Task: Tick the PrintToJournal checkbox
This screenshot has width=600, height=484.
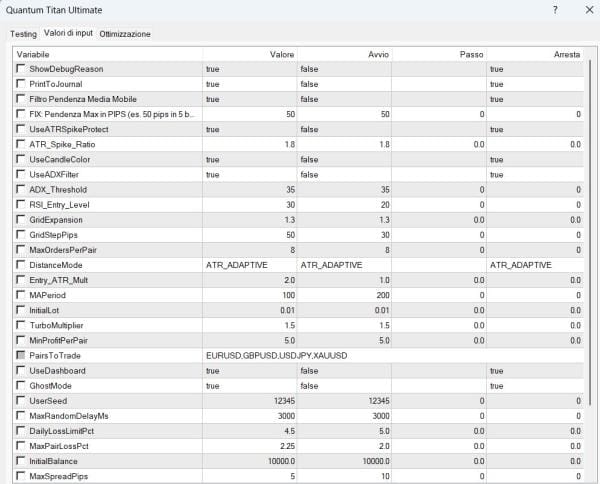Action: 21,83
